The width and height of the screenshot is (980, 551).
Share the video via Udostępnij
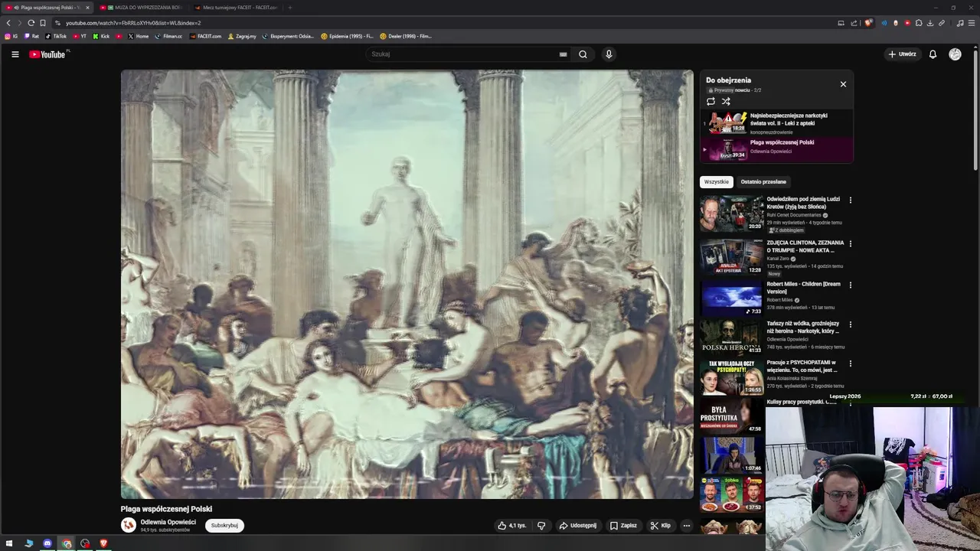(578, 526)
